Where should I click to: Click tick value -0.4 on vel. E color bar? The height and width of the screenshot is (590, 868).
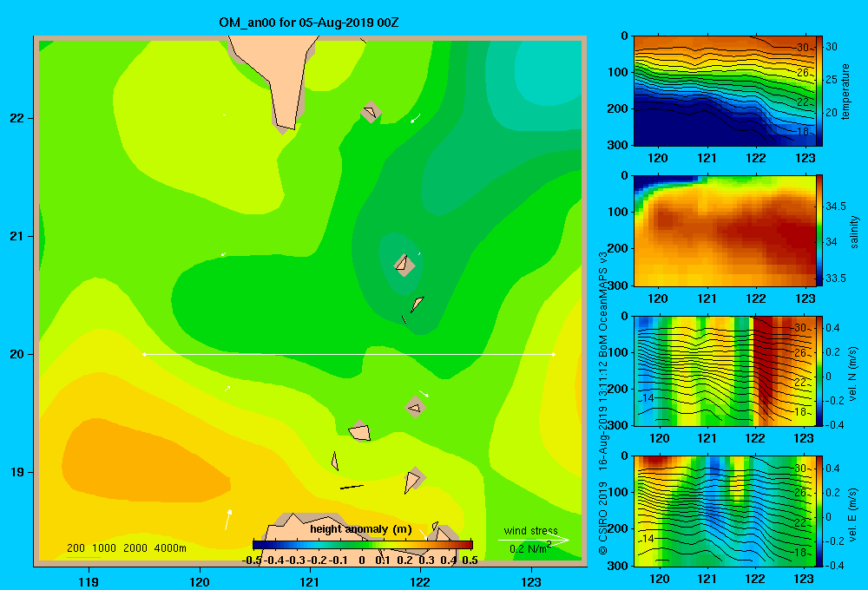(x=834, y=565)
